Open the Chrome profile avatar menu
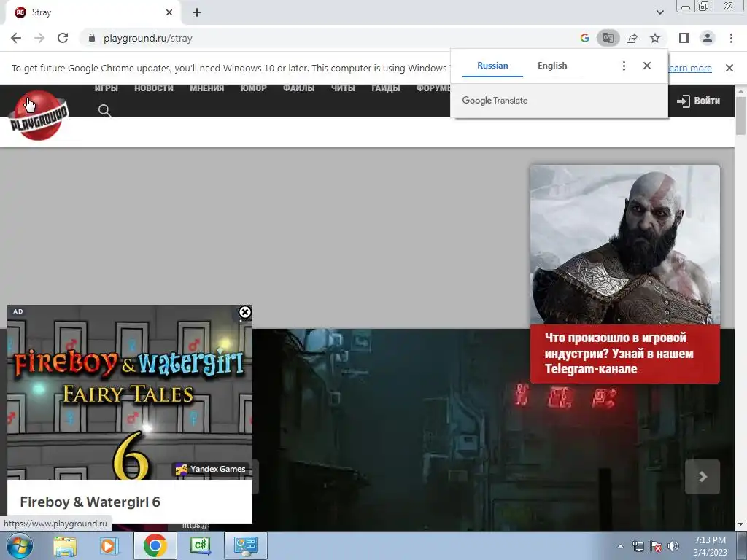Screen dimensions: 747x560 708,38
